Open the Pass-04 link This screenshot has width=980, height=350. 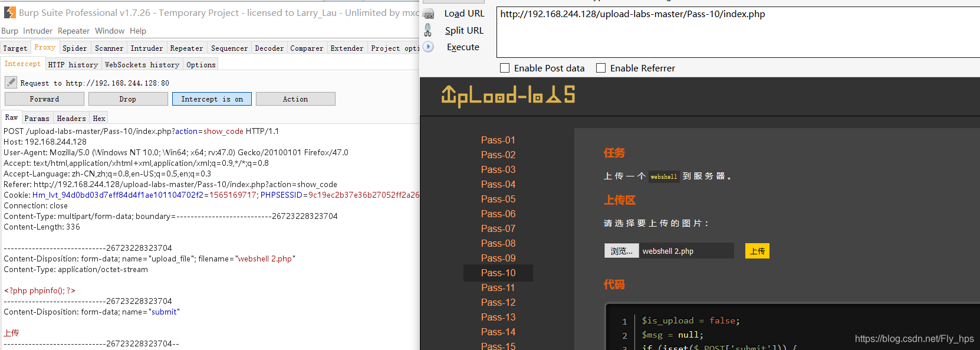click(498, 184)
